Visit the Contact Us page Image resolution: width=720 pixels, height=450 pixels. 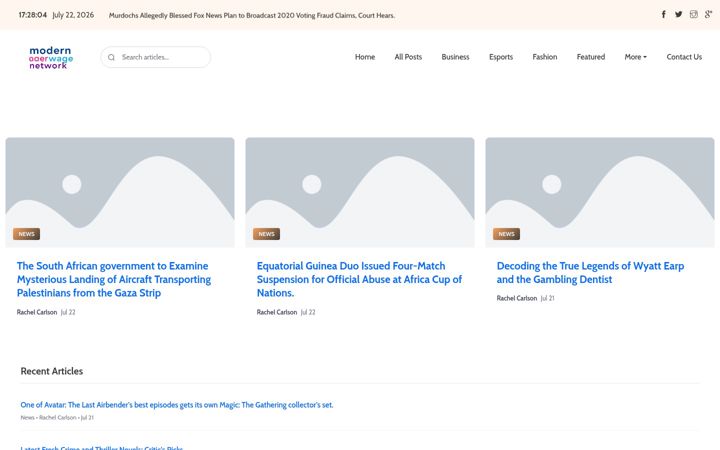point(684,57)
